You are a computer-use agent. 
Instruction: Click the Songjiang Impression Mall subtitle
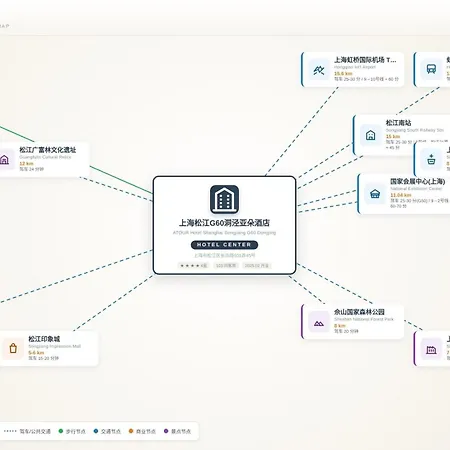pyautogui.click(x=55, y=346)
